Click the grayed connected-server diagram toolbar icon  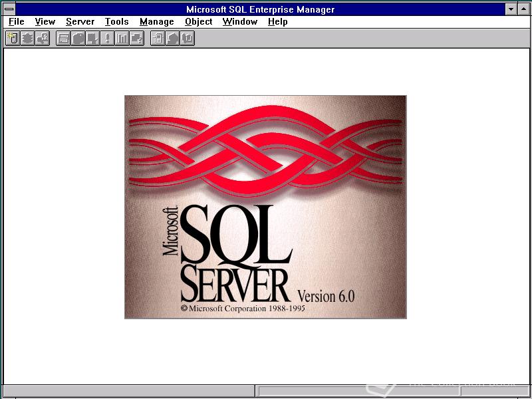click(x=158, y=39)
